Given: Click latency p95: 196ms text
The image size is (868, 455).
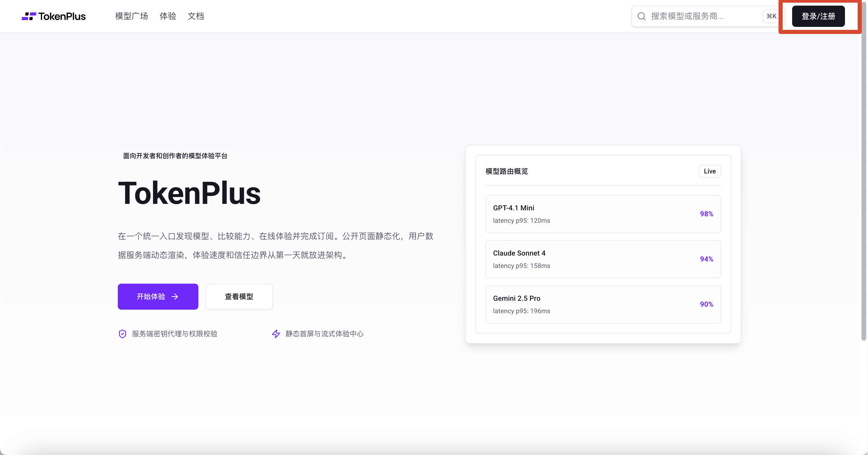Looking at the screenshot, I should coord(521,311).
